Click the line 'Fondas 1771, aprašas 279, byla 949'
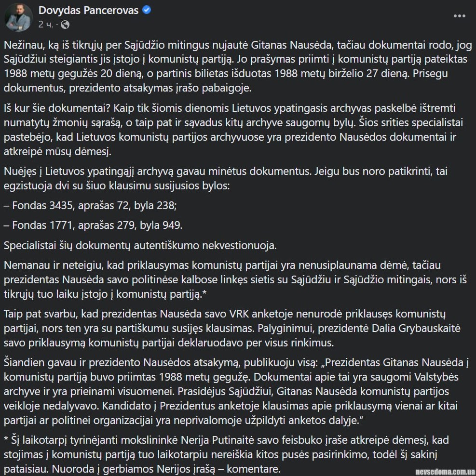The image size is (476, 476). point(93,225)
